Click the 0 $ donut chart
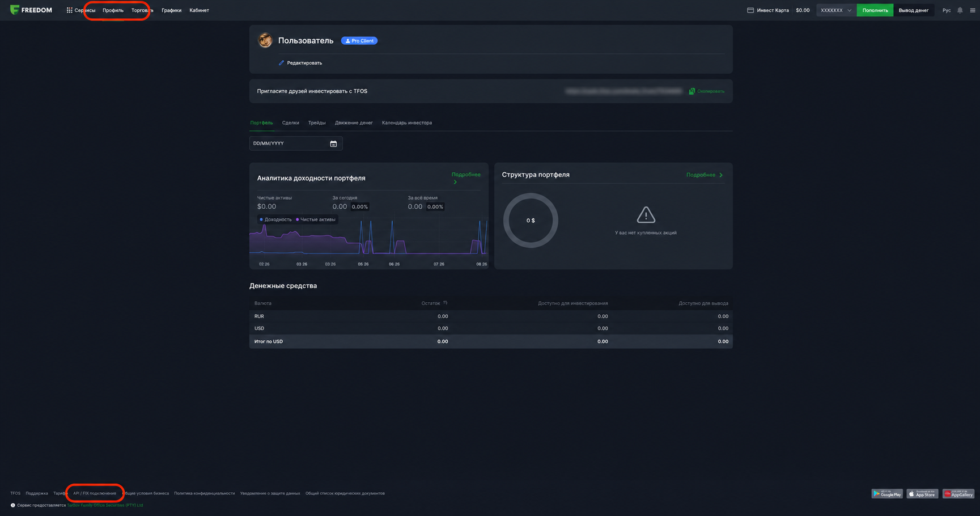This screenshot has width=980, height=516. click(531, 221)
